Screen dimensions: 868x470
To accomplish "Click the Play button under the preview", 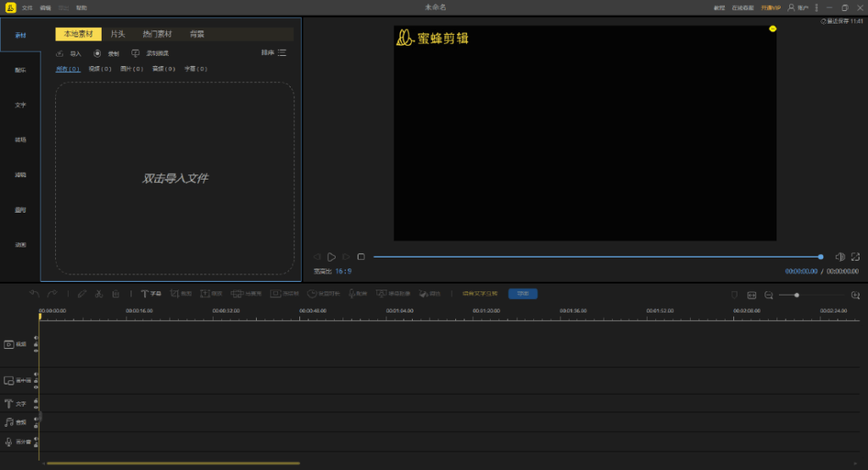I will pos(331,257).
